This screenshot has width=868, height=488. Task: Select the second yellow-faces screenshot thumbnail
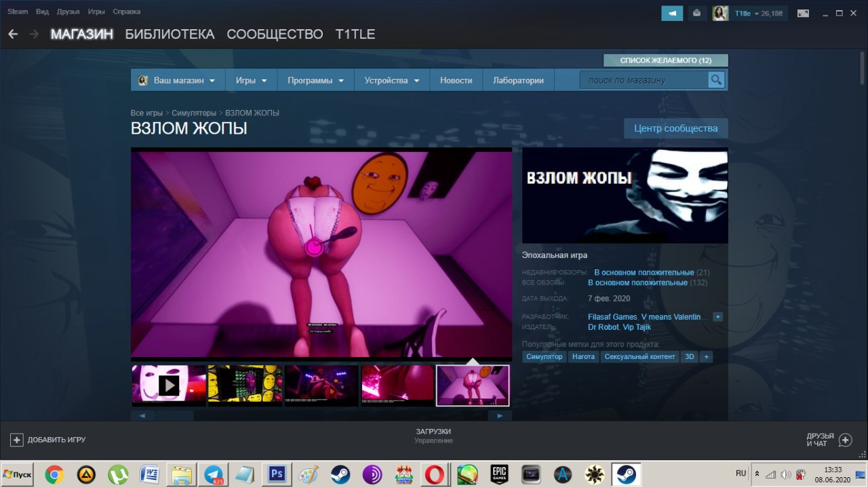pos(245,386)
